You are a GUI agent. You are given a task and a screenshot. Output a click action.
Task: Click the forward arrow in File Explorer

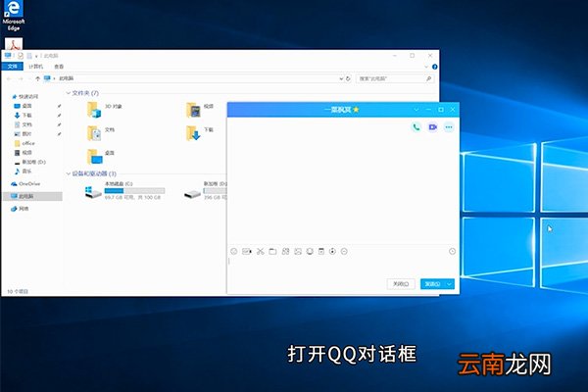(21, 78)
